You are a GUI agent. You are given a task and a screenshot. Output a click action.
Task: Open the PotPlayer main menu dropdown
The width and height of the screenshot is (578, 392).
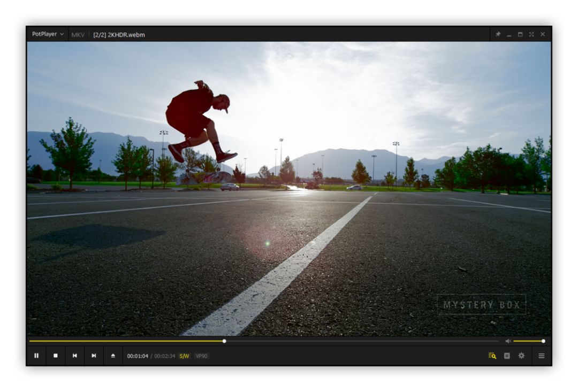(48, 34)
